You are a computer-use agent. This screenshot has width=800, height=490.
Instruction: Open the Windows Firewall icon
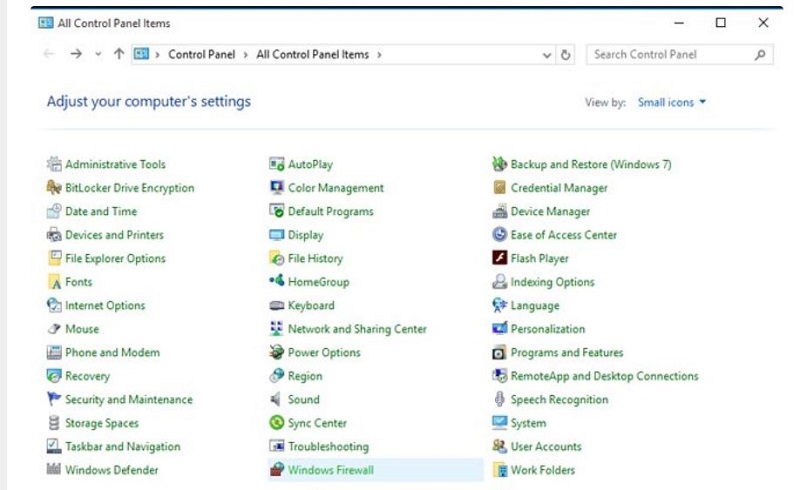point(277,469)
